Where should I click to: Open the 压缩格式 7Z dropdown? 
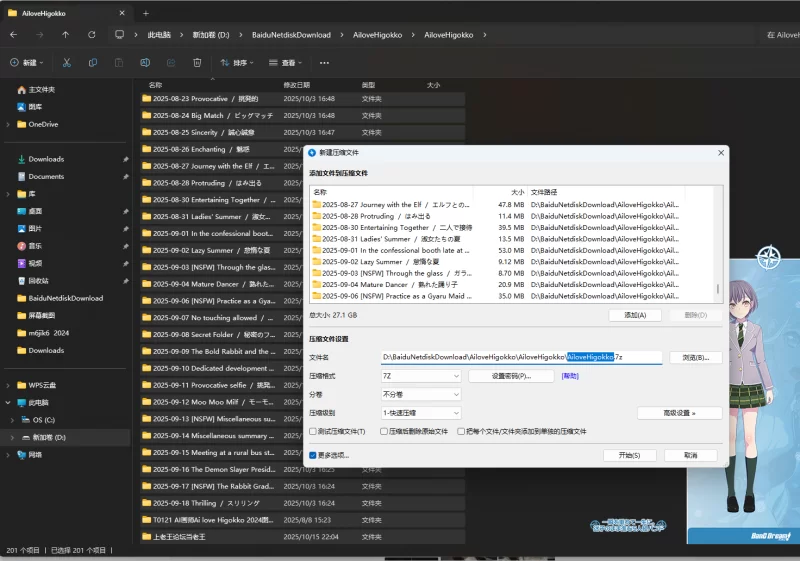coord(420,376)
